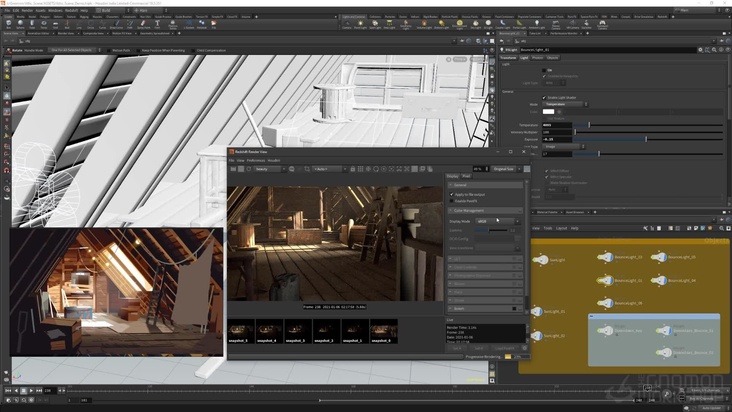Select the Grid shelf tool
Screen dimensions: 732x412
pos(55,24)
